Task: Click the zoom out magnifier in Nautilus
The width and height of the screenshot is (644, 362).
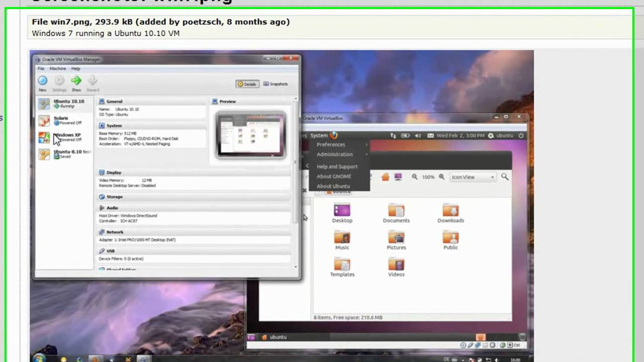Action: pos(415,177)
